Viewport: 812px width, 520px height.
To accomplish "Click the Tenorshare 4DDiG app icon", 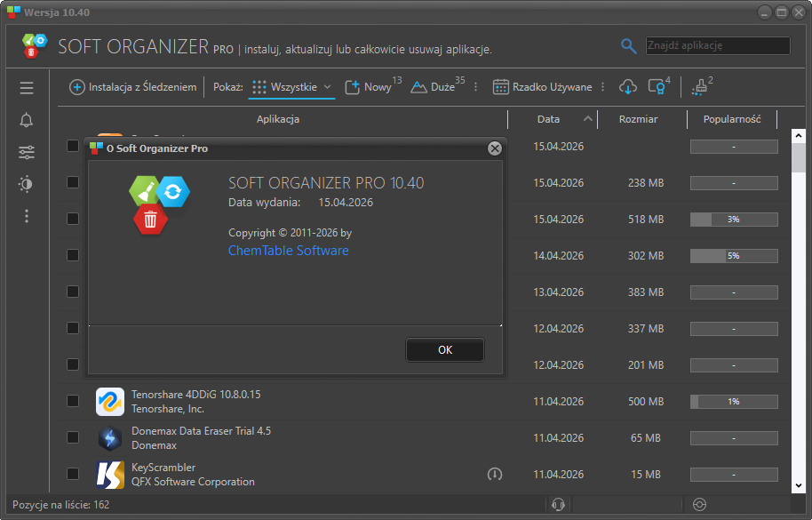I will point(110,402).
